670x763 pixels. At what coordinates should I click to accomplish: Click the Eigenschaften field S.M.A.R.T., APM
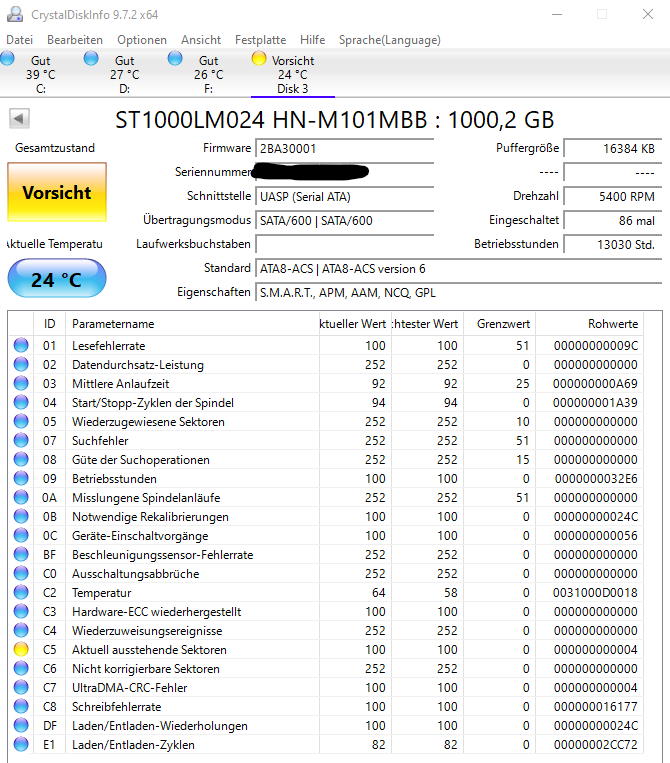[458, 292]
